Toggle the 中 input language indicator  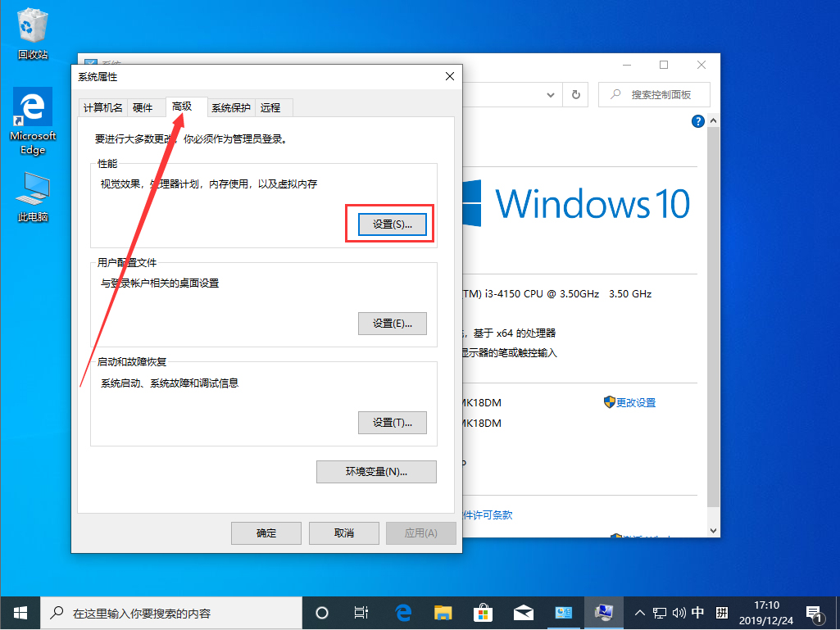(x=698, y=612)
